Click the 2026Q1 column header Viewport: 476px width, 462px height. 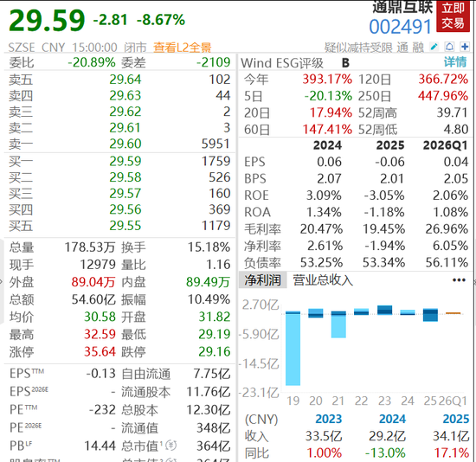coord(446,145)
